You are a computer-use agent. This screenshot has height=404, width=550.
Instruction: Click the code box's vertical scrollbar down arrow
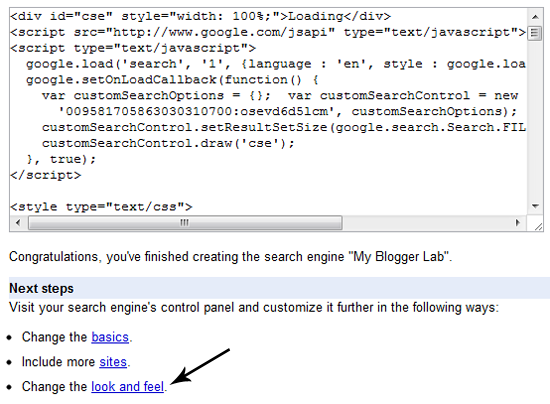point(535,206)
